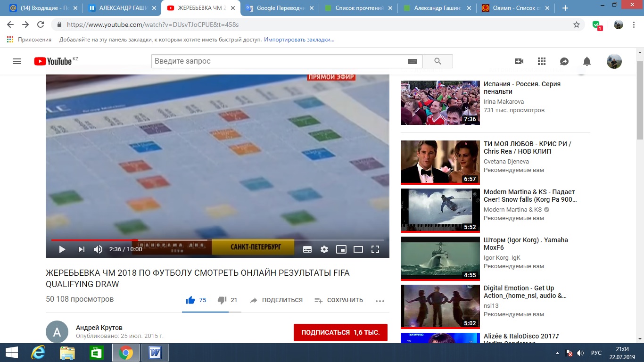This screenshot has width=644, height=362.
Task: Open thumbnail Испания - Россия video
Action: click(440, 103)
